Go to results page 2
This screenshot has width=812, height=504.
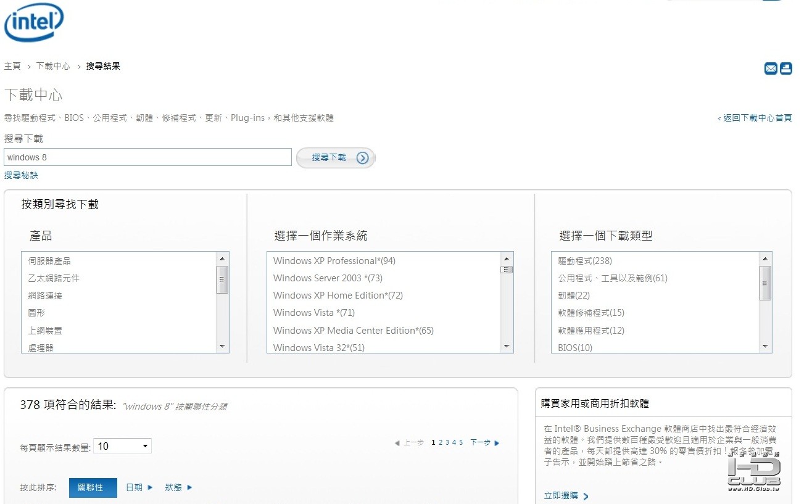point(441,443)
